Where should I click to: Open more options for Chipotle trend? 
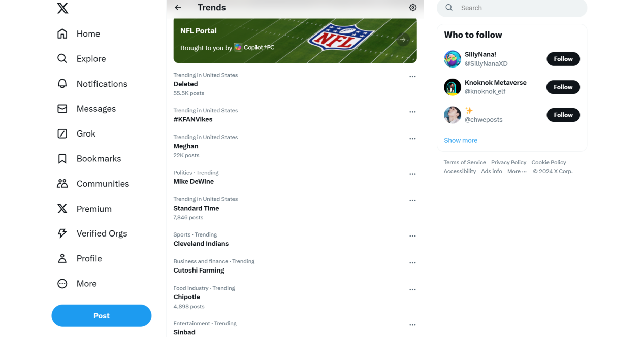pos(412,290)
